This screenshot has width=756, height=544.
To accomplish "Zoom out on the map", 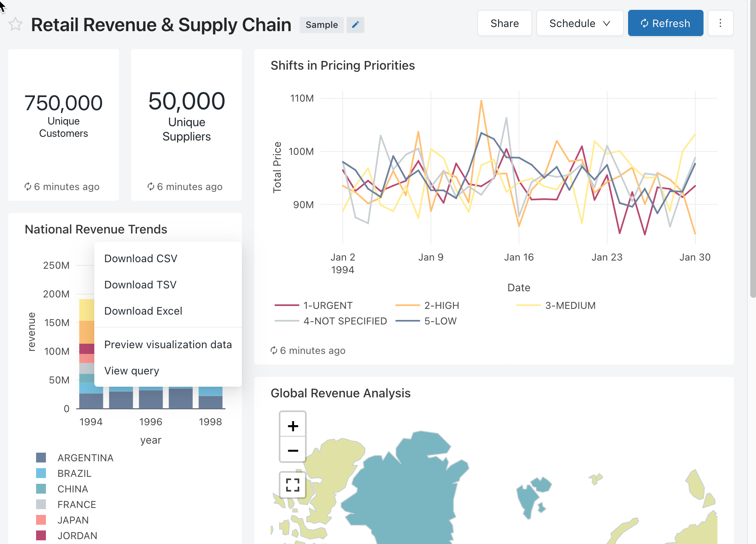I will 293,451.
